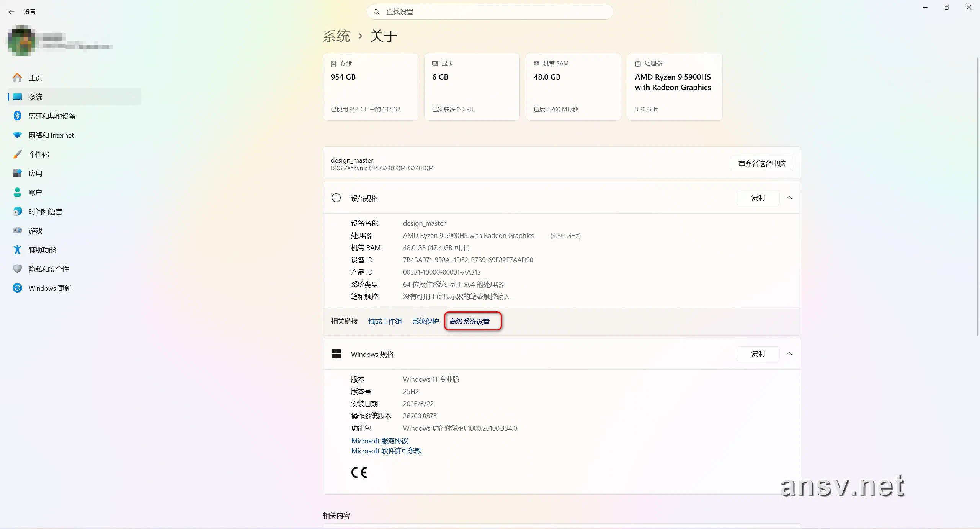Click 时间和语言 in the sidebar
Image resolution: width=980 pixels, height=529 pixels.
(74, 212)
